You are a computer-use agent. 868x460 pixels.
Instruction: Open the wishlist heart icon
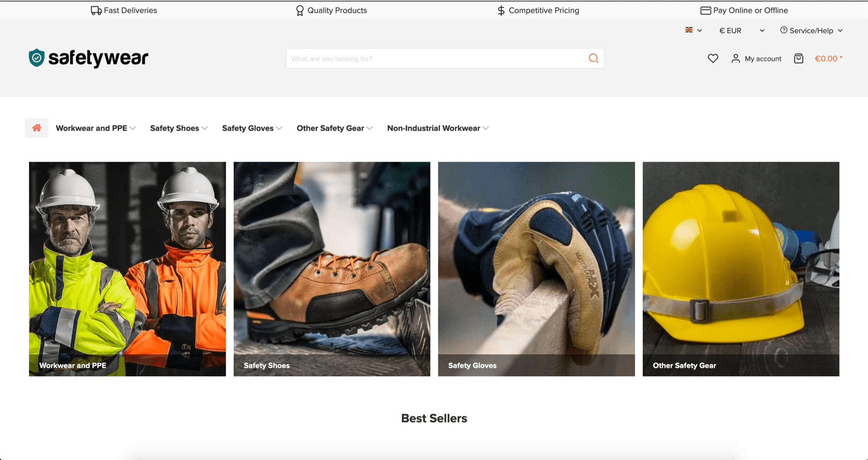[x=713, y=58]
